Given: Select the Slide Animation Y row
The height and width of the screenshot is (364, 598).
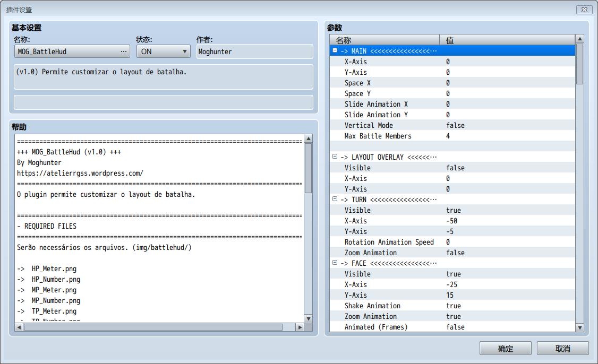Looking at the screenshot, I should click(452, 115).
